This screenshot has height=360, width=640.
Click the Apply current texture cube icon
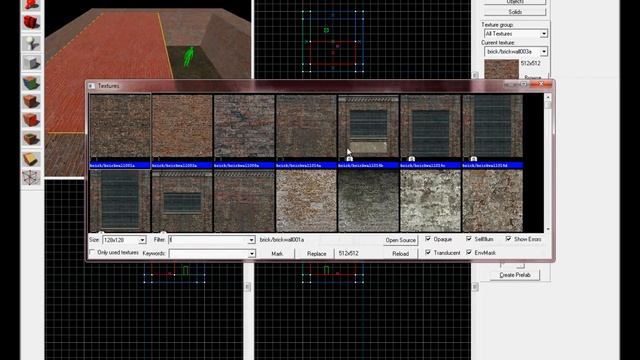pyautogui.click(x=31, y=101)
